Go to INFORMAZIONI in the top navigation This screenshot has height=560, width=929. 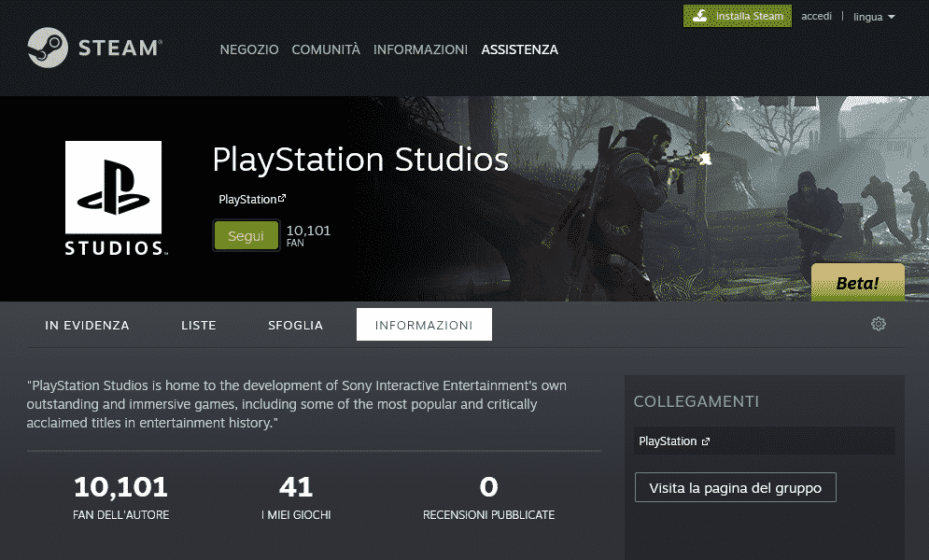(x=420, y=49)
